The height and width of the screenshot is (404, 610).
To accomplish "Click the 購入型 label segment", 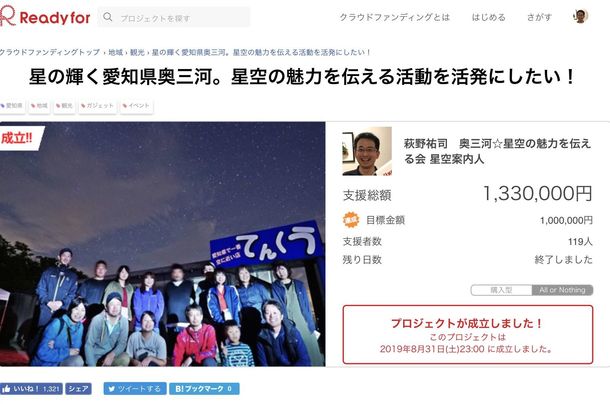I will point(501,290).
